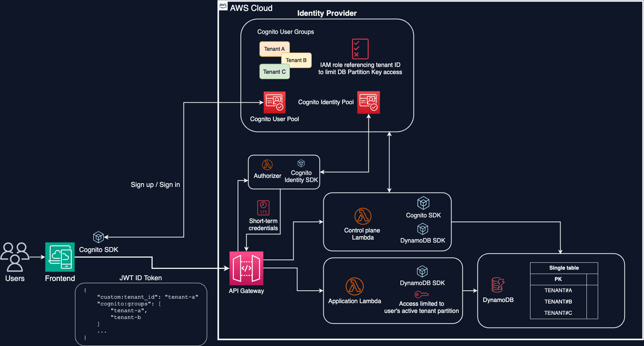
Task: Click the key icon above Access limited
Action: [421, 294]
